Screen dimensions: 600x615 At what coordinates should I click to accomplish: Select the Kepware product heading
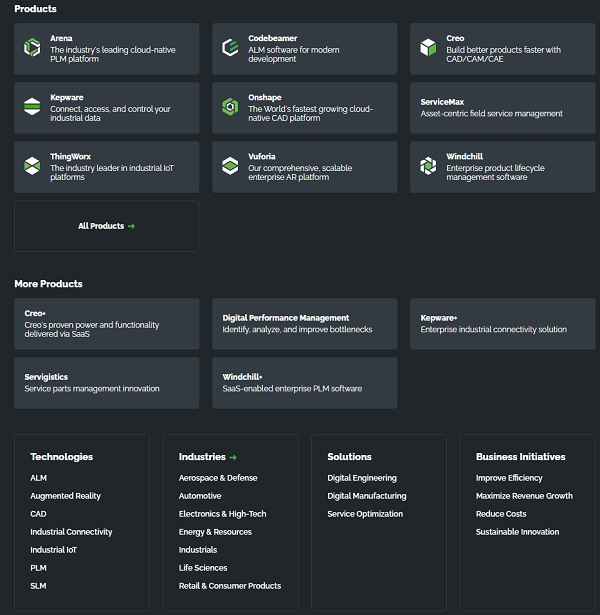(67, 97)
